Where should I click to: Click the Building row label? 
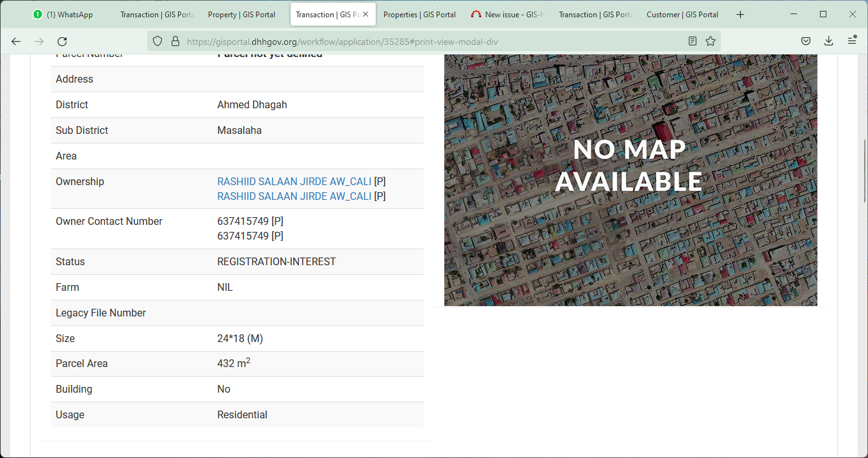(74, 389)
